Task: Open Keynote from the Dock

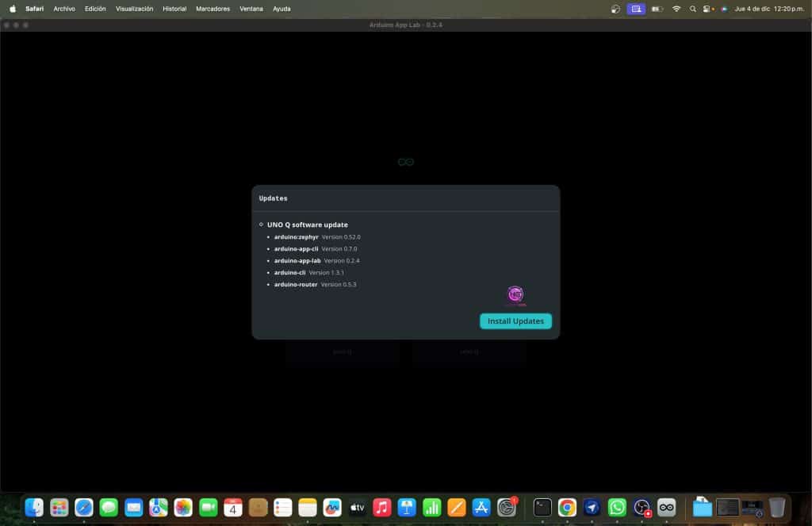Action: pyautogui.click(x=407, y=507)
